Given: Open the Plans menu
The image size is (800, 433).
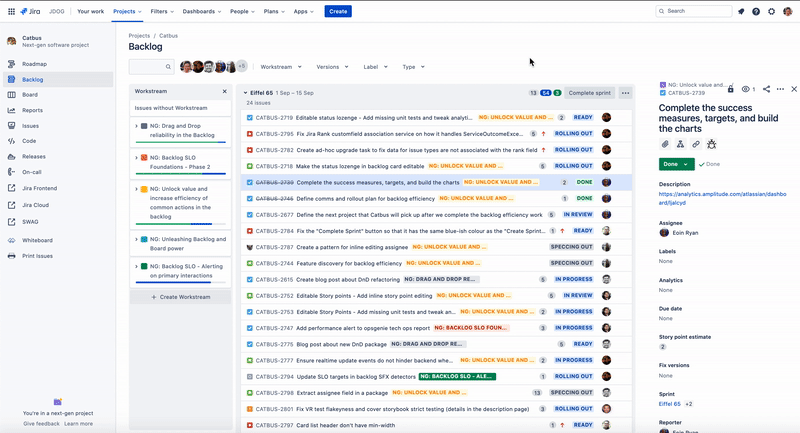Looking at the screenshot, I should tap(274, 11).
